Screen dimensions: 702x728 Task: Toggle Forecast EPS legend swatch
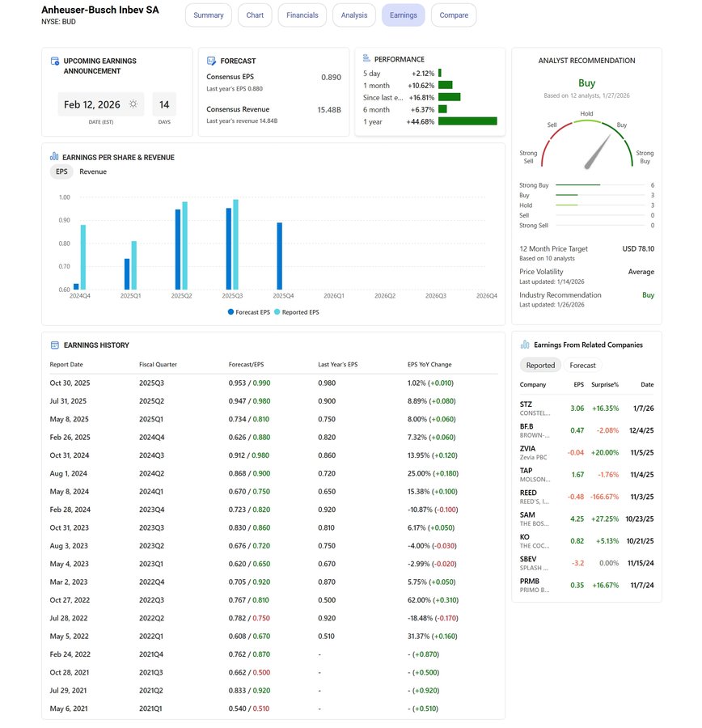pyautogui.click(x=230, y=311)
